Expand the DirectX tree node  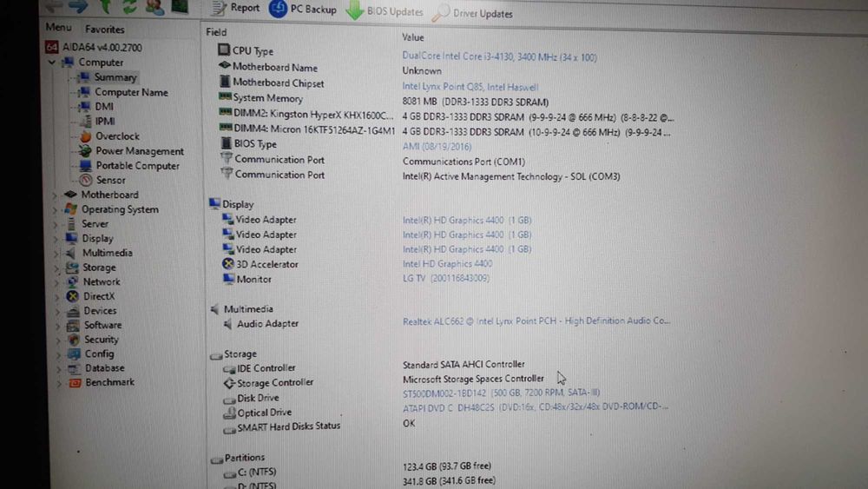point(57,297)
